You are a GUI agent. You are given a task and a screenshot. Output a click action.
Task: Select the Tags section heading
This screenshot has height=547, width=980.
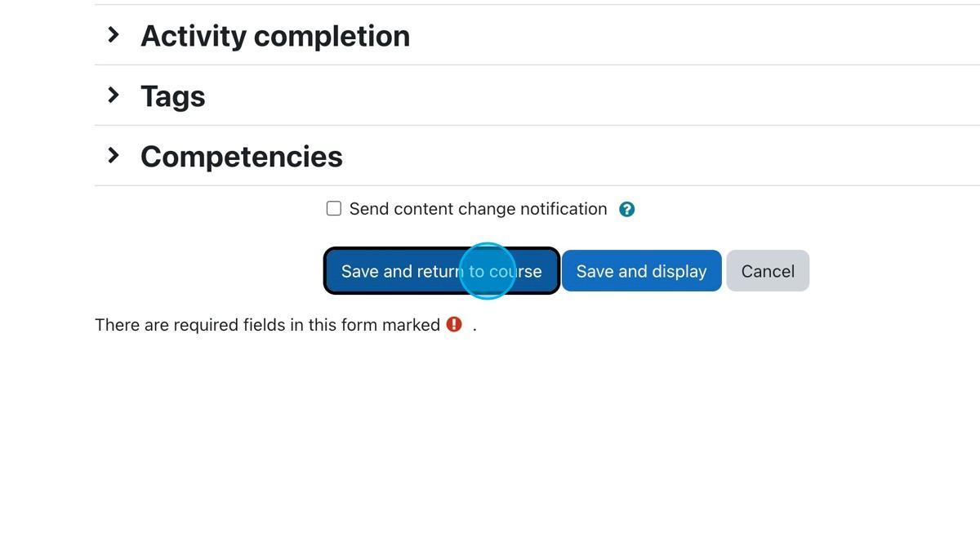pyautogui.click(x=172, y=95)
